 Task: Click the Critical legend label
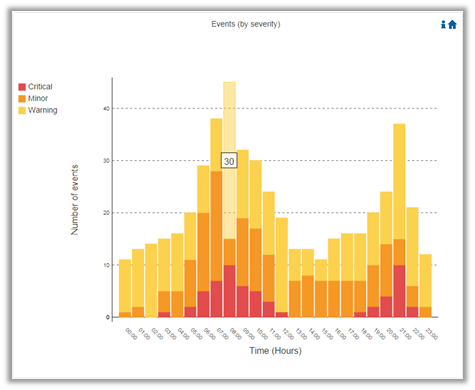[x=40, y=87]
